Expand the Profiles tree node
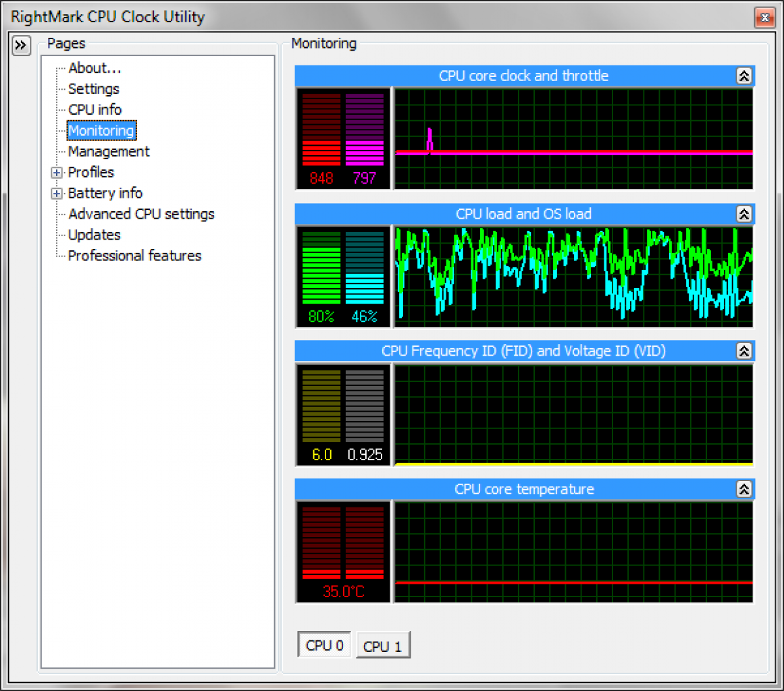 [57, 173]
